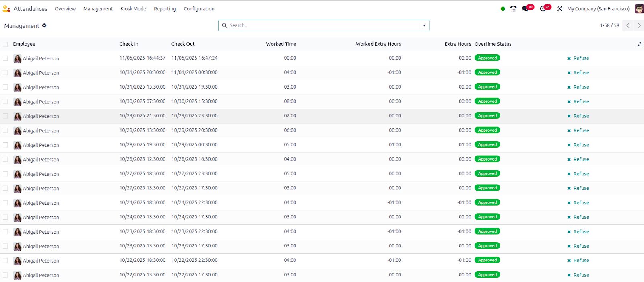Open the chat messages icon with badge
This screenshot has width=644, height=282.
tap(525, 9)
